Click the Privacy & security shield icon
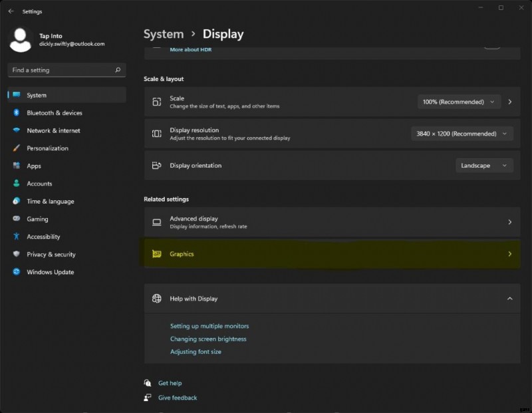 coord(16,254)
